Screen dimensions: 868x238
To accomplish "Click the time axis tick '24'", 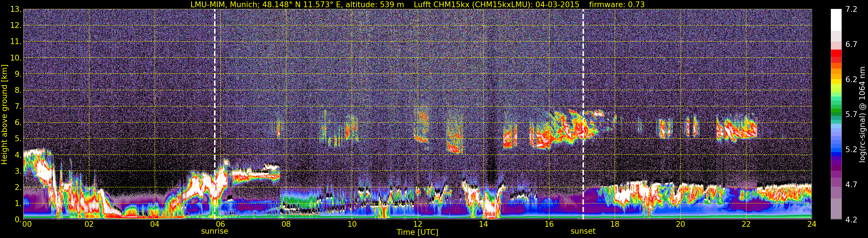I will (x=812, y=224).
